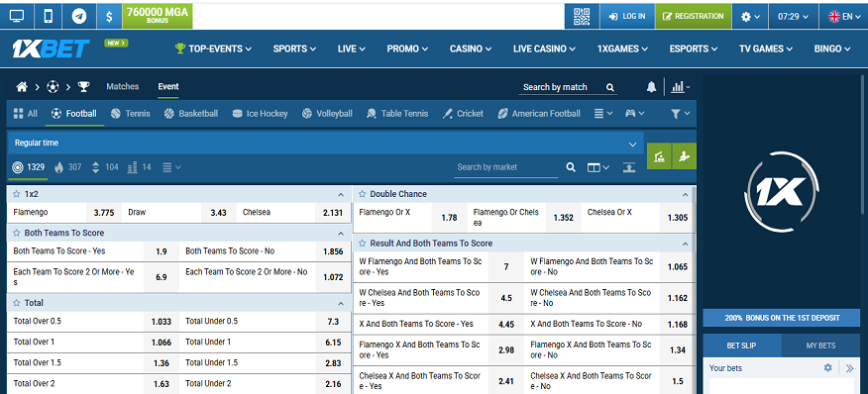Viewport: 868px width, 394px height.
Task: Switch to the Matches tab
Action: 122,86
